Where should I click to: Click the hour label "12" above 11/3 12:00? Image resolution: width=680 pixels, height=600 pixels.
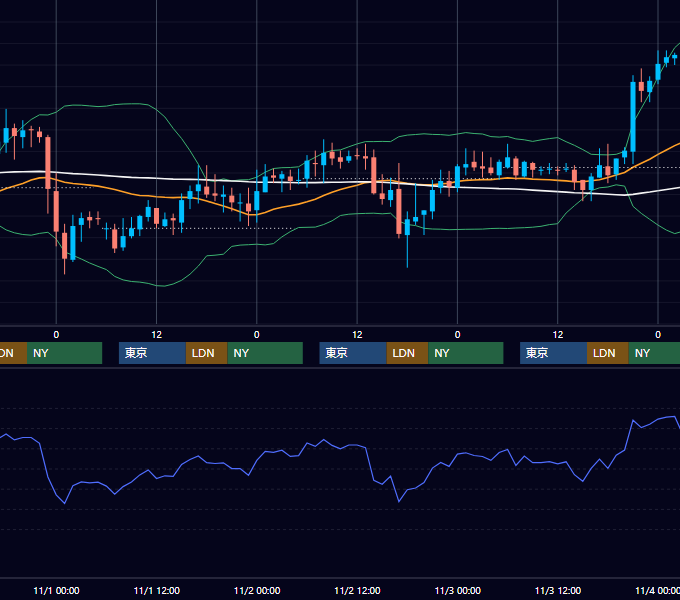click(558, 335)
